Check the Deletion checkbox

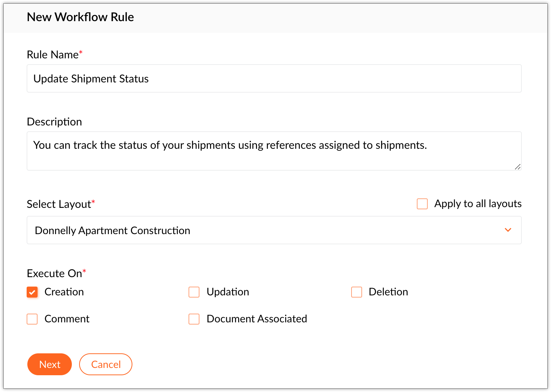click(x=356, y=292)
